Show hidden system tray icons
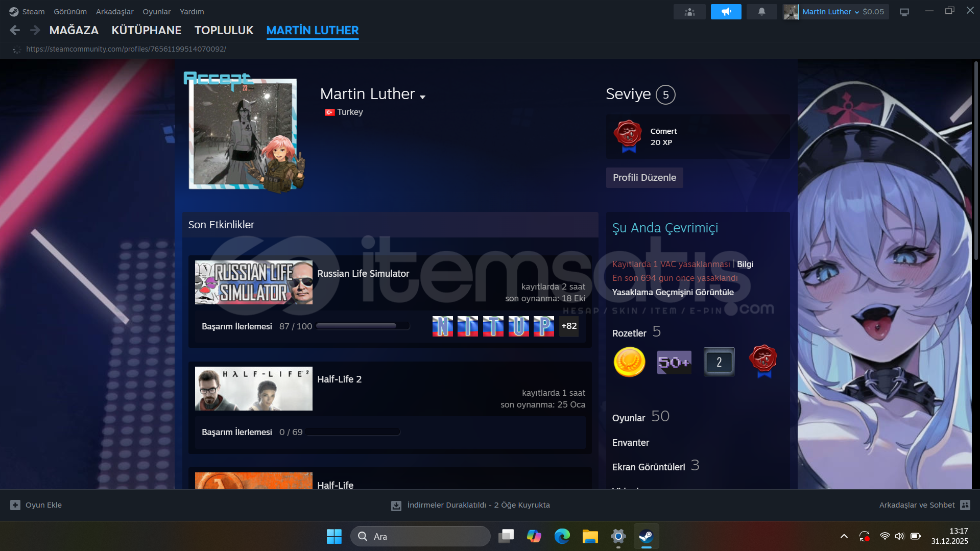Viewport: 980px width, 551px height. [844, 536]
